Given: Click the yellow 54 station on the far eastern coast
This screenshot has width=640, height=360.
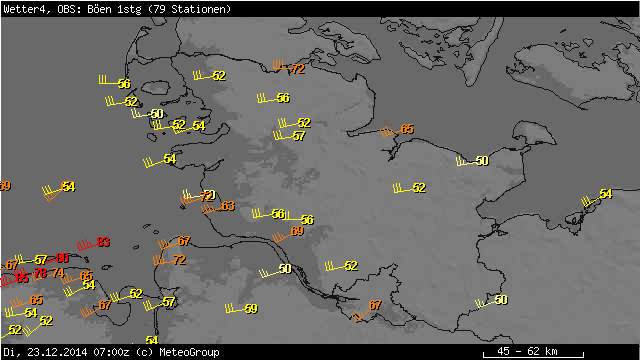Looking at the screenshot, I should pos(597,198).
